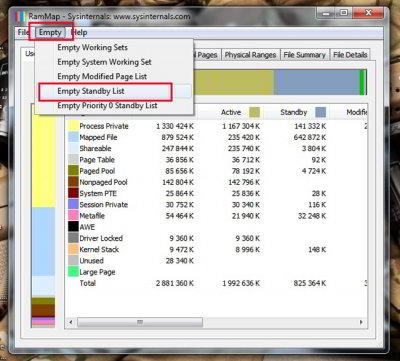Click the Standby column color swatch
Screen dimensions: 400x361
point(320,112)
